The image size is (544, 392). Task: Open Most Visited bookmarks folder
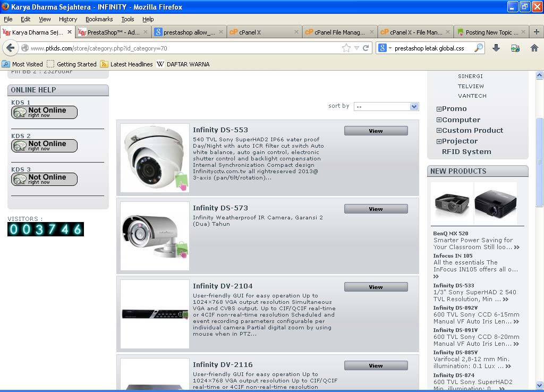(x=22, y=64)
